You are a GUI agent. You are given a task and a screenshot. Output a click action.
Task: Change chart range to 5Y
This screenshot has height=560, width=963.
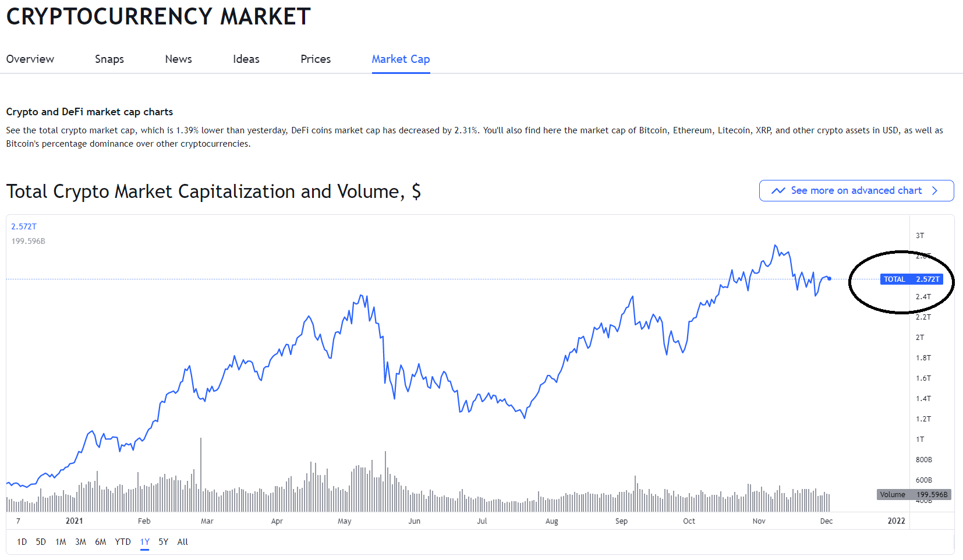(x=164, y=542)
